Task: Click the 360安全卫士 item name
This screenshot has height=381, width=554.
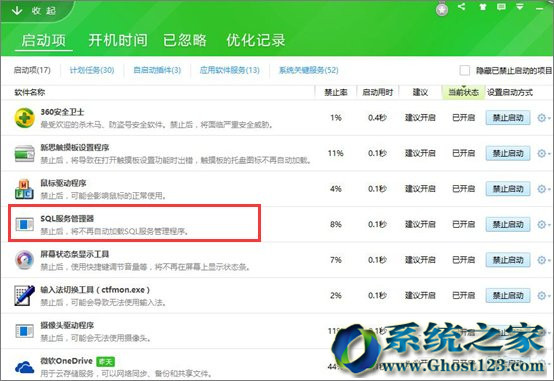Action: pos(62,112)
